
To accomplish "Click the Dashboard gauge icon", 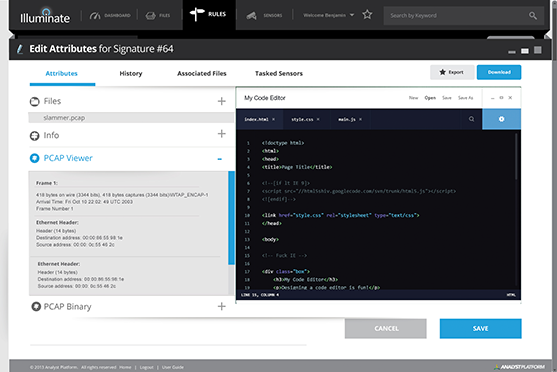I will (x=94, y=16).
